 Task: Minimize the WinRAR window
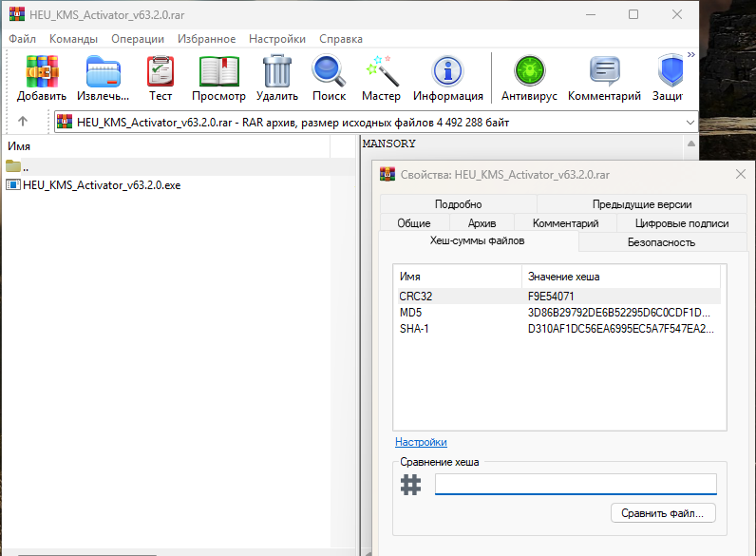coord(591,14)
